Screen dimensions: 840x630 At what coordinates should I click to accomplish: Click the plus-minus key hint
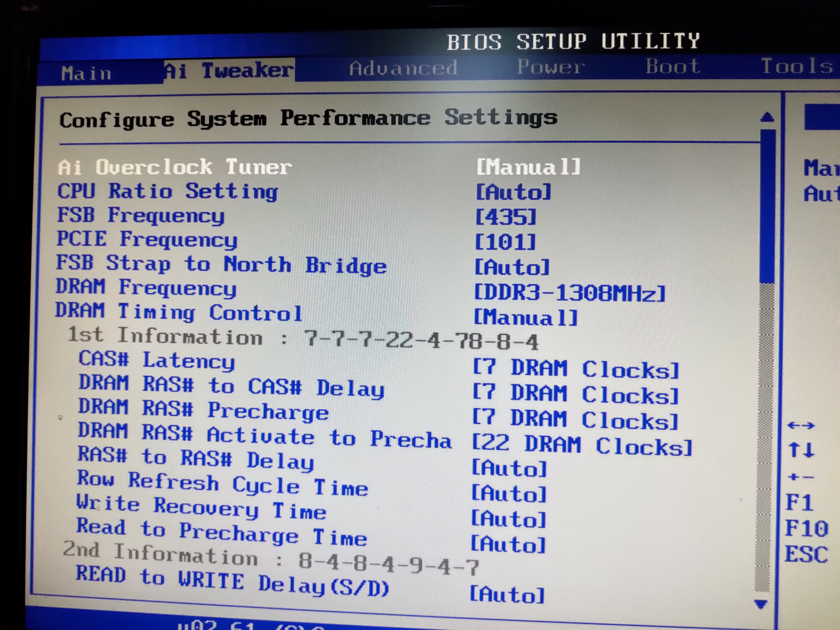(x=800, y=477)
